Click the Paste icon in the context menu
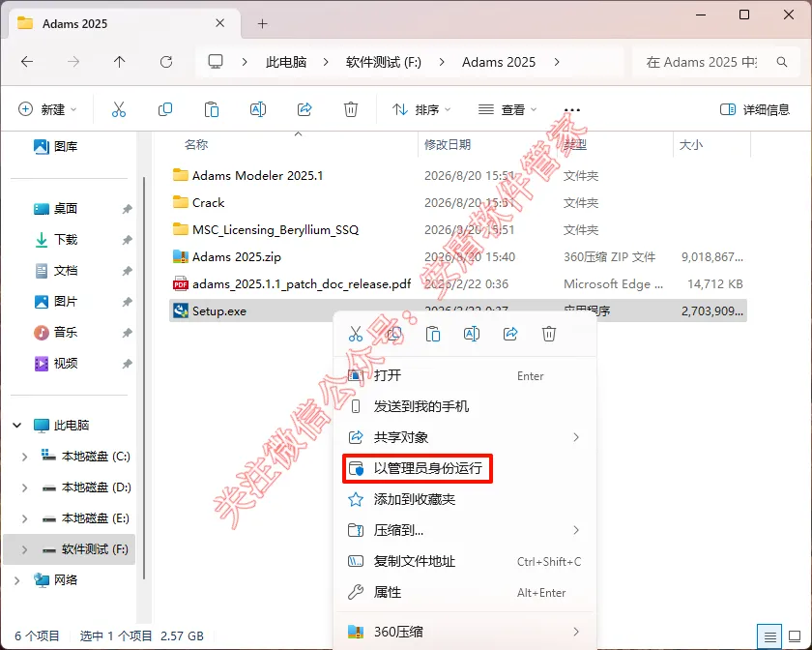 [433, 334]
